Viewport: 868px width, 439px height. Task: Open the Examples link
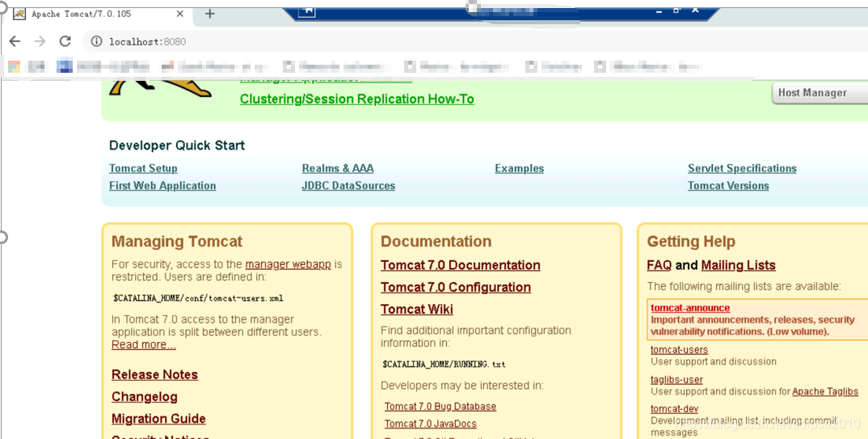pos(519,168)
